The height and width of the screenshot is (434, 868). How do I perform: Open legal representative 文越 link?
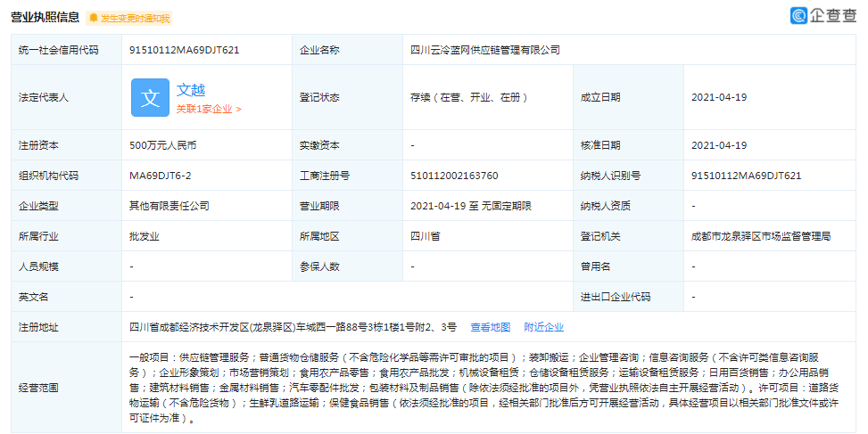click(191, 90)
